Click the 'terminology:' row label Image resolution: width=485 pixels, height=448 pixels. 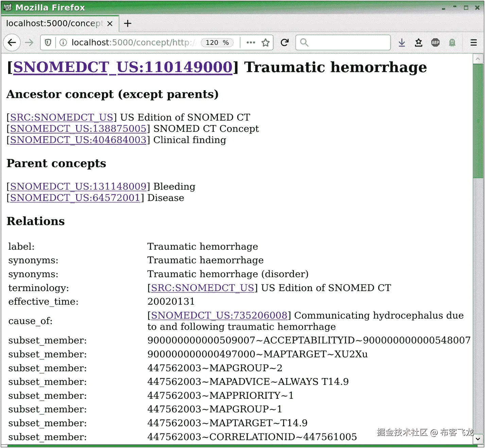pyautogui.click(x=39, y=288)
